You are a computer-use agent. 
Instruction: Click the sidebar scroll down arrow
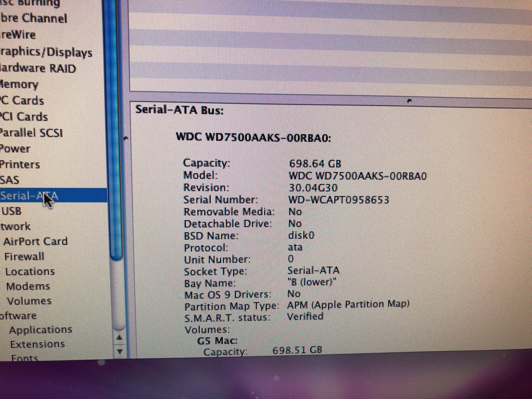pos(119,351)
